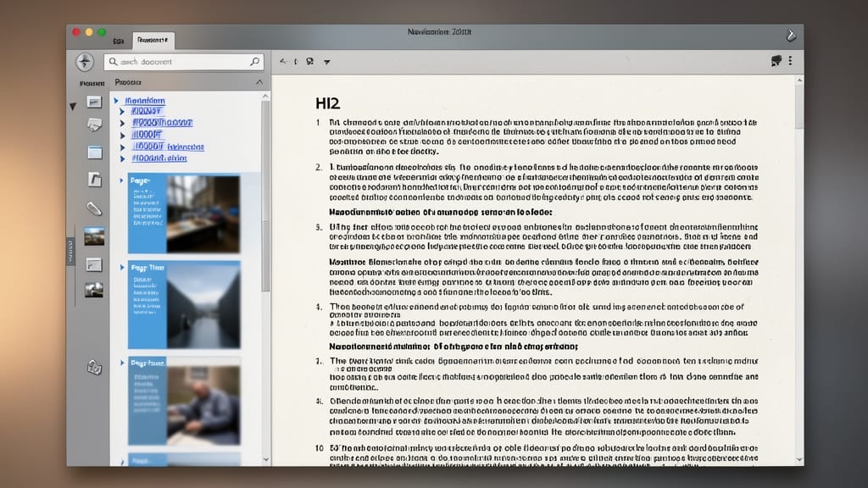The height and width of the screenshot is (488, 868).
Task: Select the active white document tab
Action: click(153, 40)
